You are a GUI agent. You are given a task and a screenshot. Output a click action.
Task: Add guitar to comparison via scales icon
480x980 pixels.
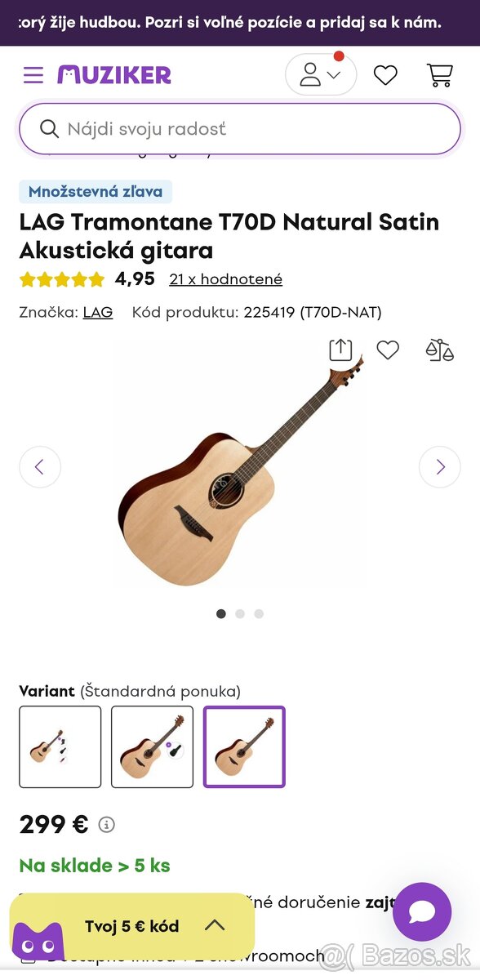tap(438, 350)
